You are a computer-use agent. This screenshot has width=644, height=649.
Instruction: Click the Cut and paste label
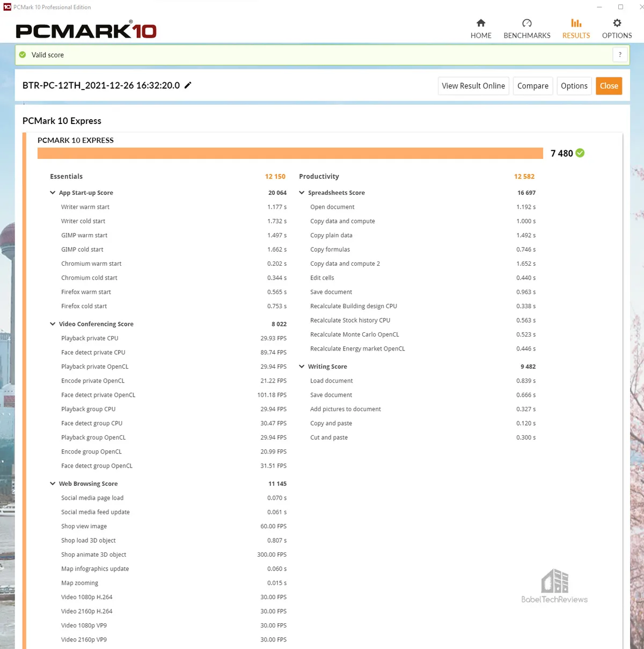(x=329, y=437)
